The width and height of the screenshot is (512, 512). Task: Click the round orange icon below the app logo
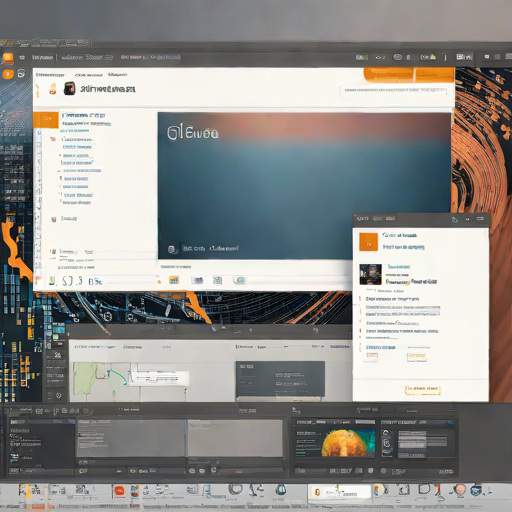(x=8, y=74)
